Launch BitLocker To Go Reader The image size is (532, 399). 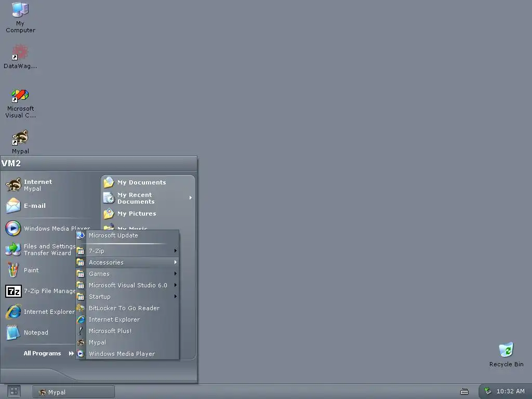pos(127,308)
